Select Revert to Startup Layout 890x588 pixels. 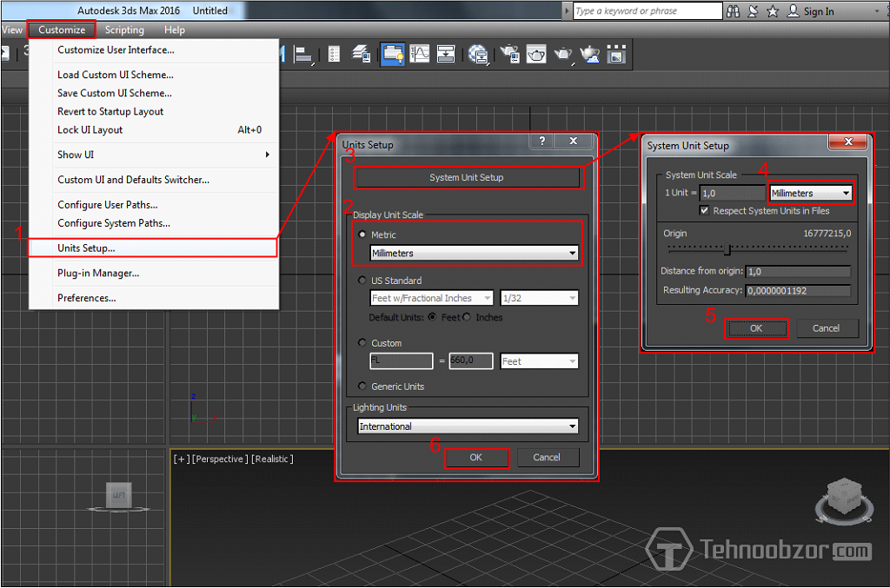(x=153, y=112)
